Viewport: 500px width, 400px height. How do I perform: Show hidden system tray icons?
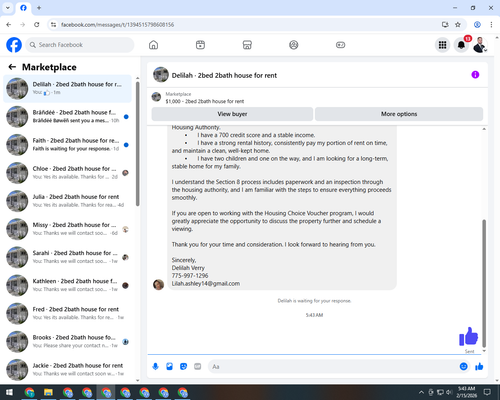[x=421, y=392]
